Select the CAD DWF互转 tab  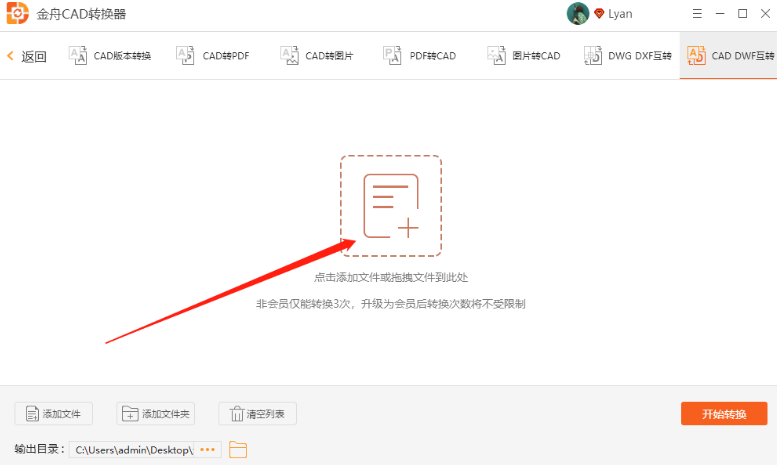pos(730,56)
